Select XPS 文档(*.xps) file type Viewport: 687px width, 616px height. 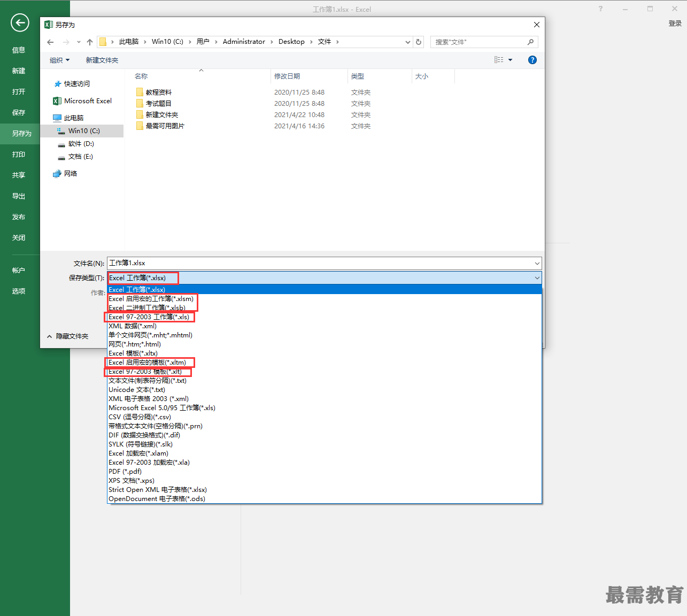325,480
